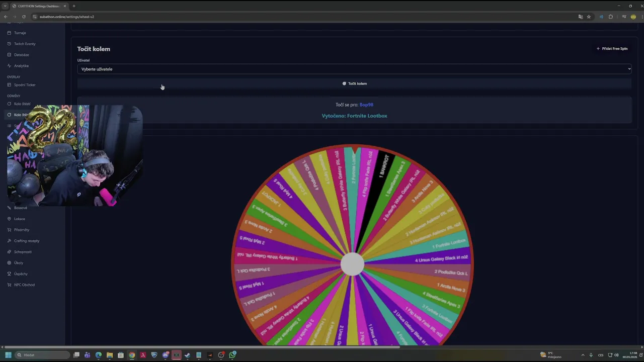Go to Databáze section
644x362 pixels.
click(x=22, y=55)
